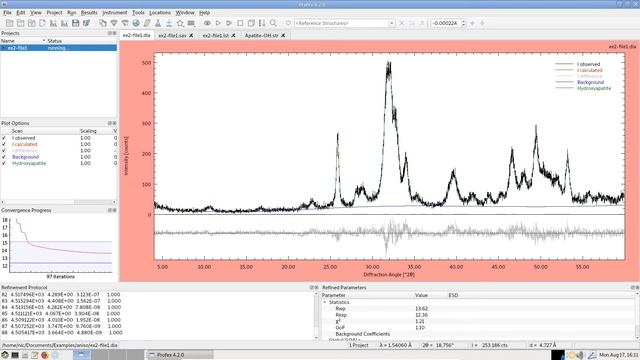The height and width of the screenshot is (360, 640).
Task: Click the Value column header in Refined Parameters
Action: tap(421, 295)
